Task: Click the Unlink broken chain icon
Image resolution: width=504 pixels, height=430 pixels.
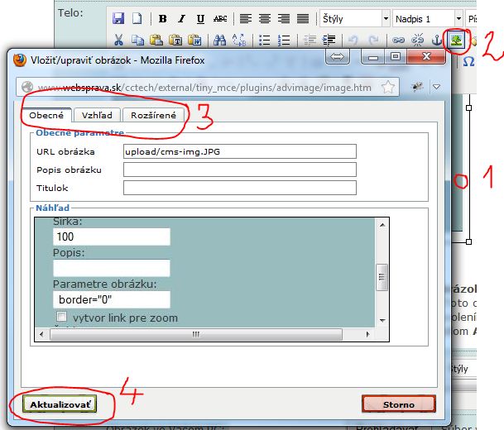Action: tap(418, 41)
